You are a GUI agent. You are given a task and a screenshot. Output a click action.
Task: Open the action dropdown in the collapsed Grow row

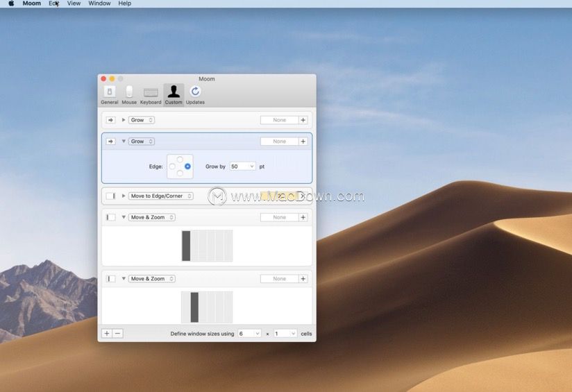click(142, 120)
